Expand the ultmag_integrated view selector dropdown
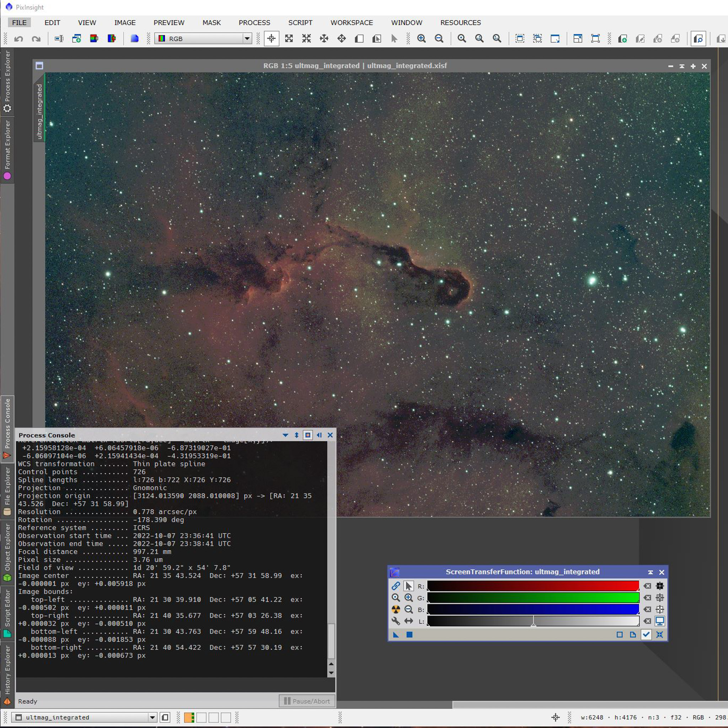This screenshot has width=728, height=728. (x=152, y=717)
